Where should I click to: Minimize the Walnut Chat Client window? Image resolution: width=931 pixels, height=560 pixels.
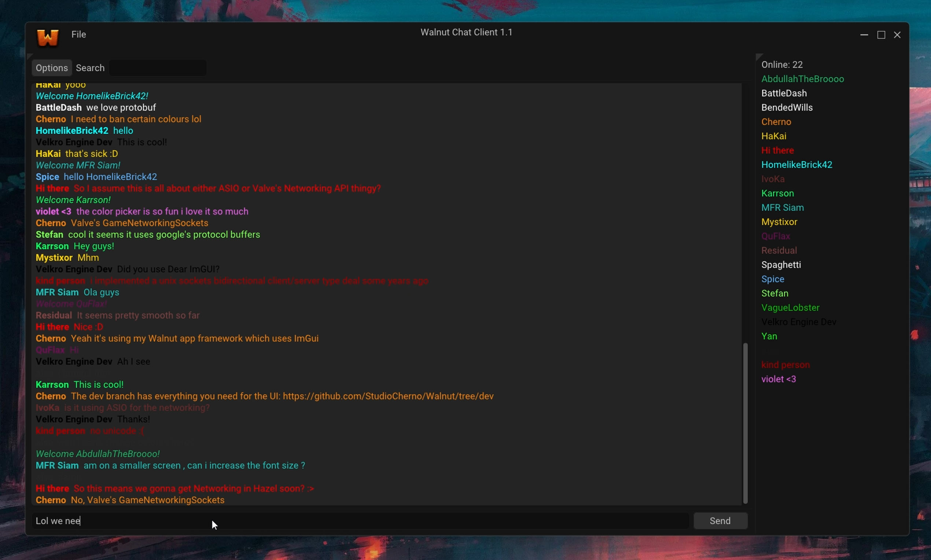(864, 35)
